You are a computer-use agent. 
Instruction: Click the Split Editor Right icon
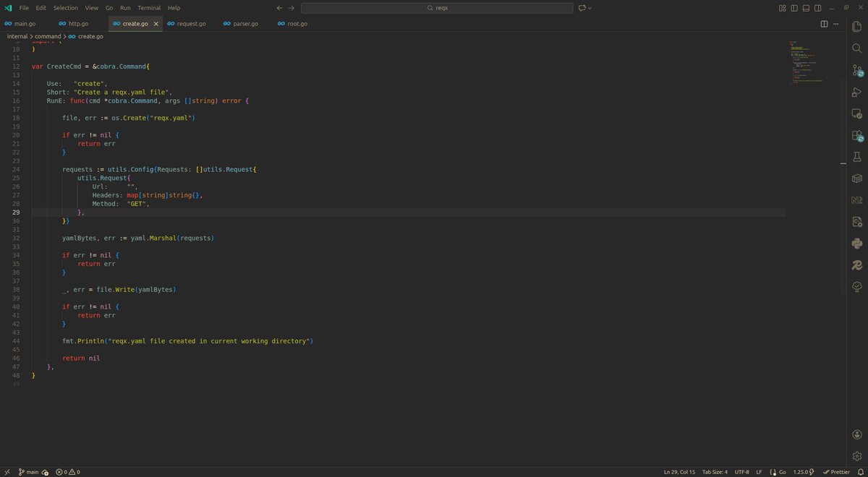[x=824, y=24]
